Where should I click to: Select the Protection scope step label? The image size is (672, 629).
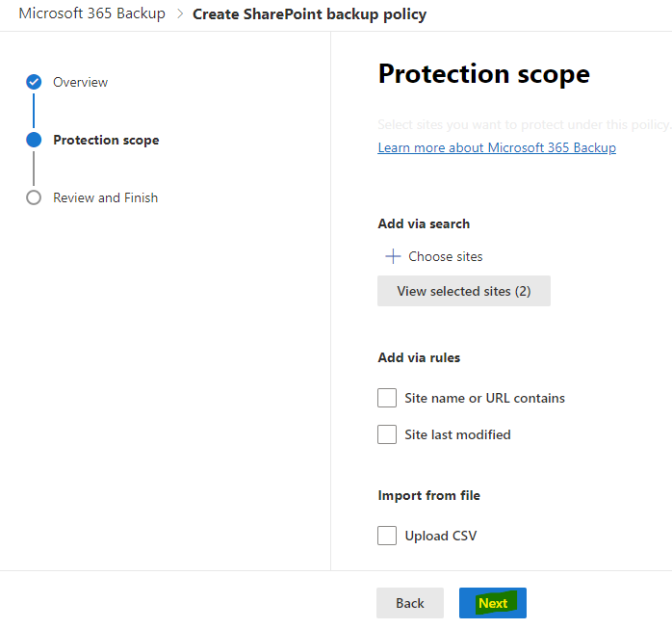[106, 140]
